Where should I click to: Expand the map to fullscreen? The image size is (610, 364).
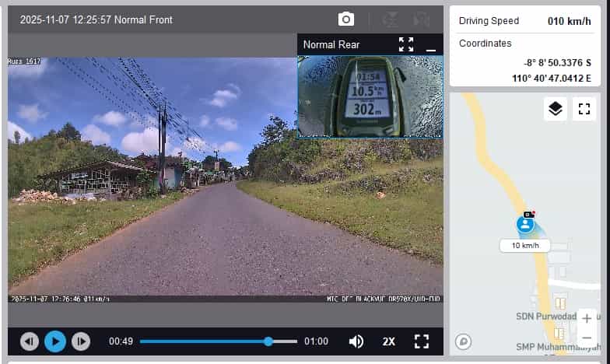584,109
